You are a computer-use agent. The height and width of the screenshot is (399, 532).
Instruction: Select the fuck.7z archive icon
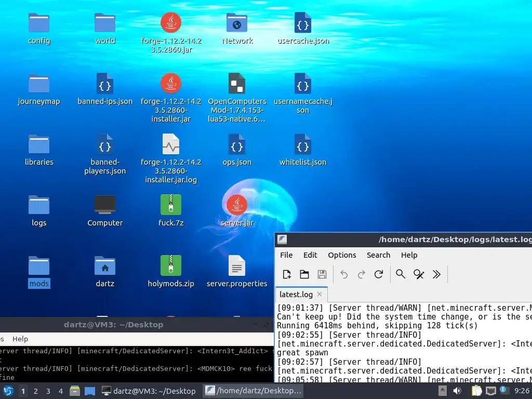click(170, 205)
